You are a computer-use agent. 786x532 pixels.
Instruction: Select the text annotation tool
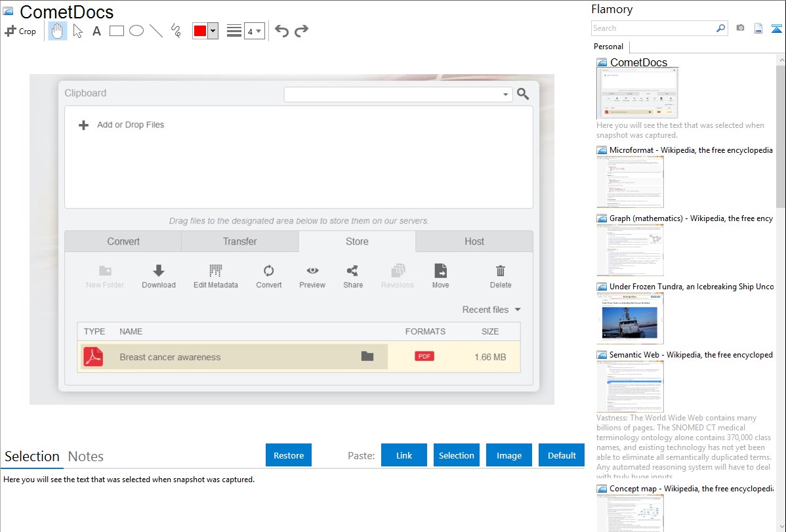click(96, 31)
